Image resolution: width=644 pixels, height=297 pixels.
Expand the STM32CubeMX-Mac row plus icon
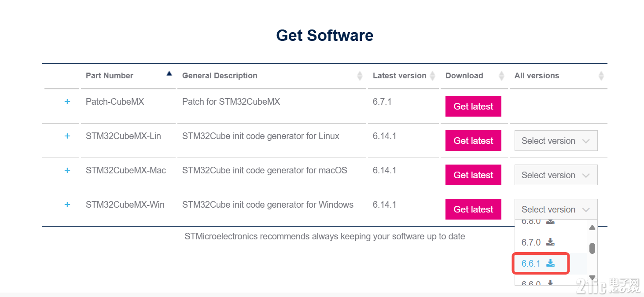click(67, 170)
